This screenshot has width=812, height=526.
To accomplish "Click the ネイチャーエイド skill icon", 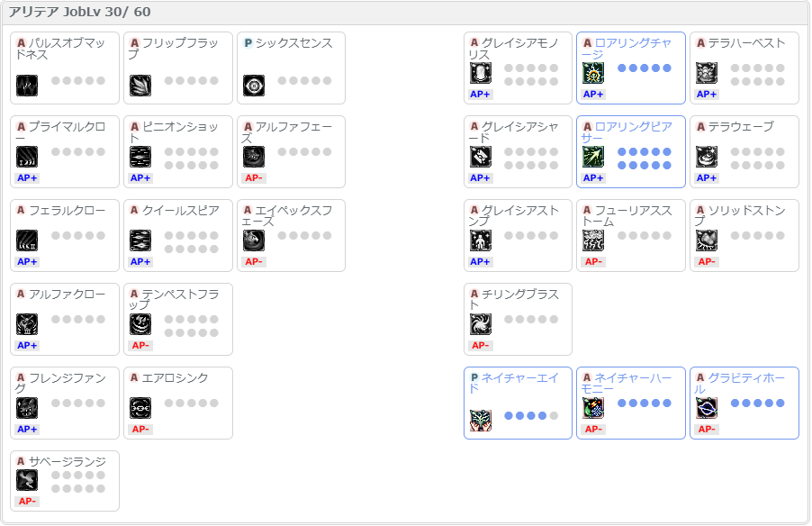I will [x=481, y=421].
